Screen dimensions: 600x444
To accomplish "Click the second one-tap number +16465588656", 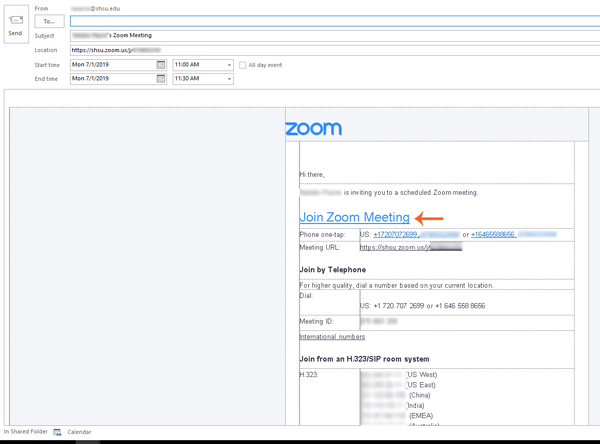I will tap(493, 234).
